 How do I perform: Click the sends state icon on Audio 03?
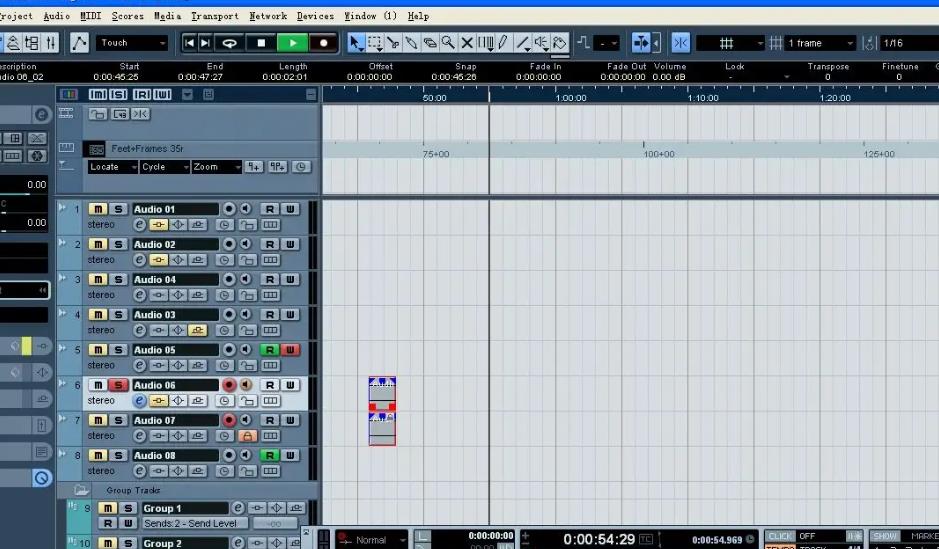[x=198, y=330]
